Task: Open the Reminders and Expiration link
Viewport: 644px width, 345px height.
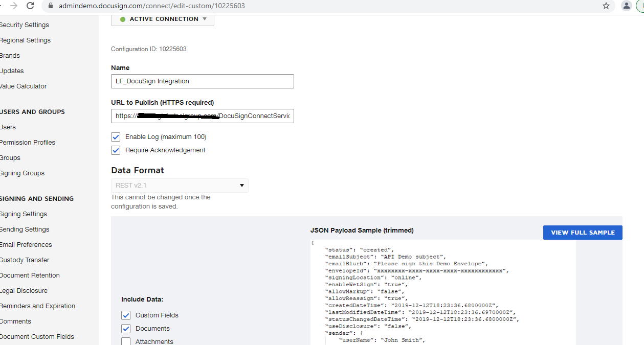Action: coord(37,306)
